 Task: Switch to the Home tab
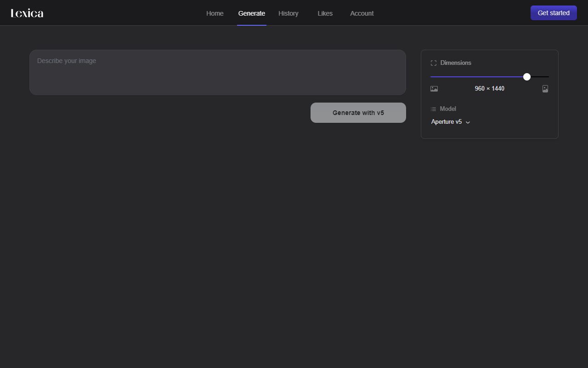215,13
